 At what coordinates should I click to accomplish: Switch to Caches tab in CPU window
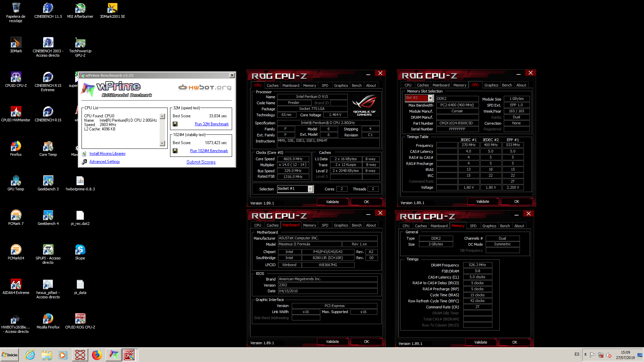pyautogui.click(x=272, y=85)
